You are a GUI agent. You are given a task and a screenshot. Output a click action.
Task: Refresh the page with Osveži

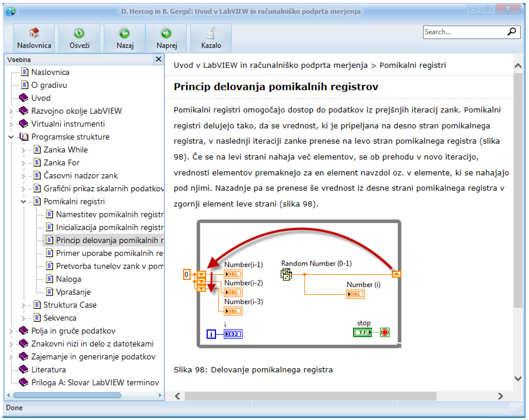click(x=79, y=38)
